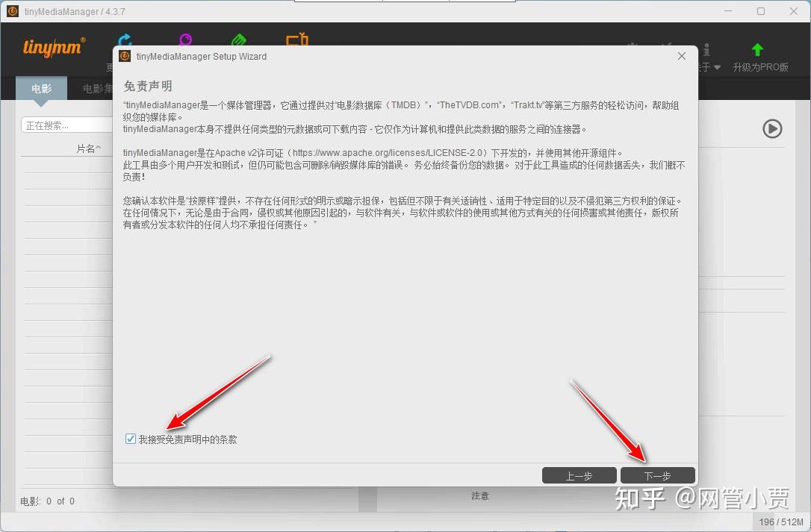Toggle the 我接受免责声明中的条款 checkbox

[131, 439]
